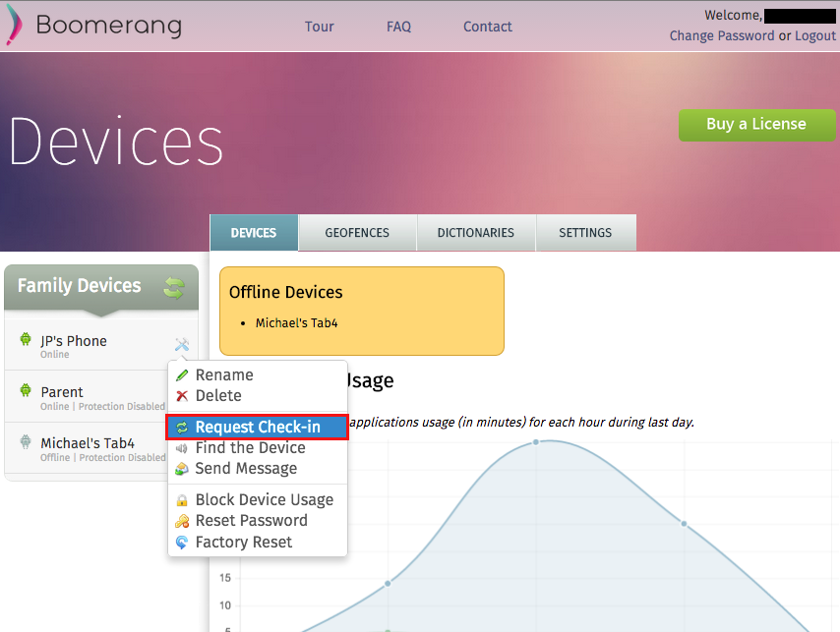The height and width of the screenshot is (632, 840).
Task: Choose Send Message from the menu
Action: 258,469
